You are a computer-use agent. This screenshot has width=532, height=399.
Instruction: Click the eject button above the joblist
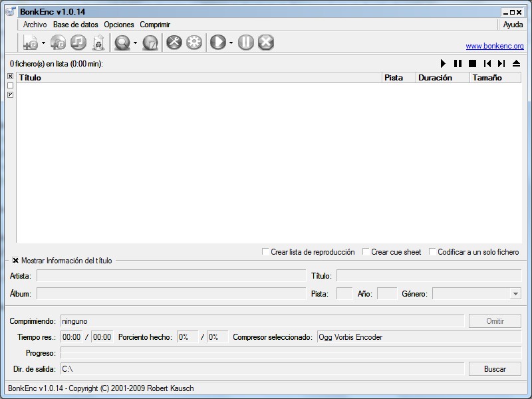point(516,63)
